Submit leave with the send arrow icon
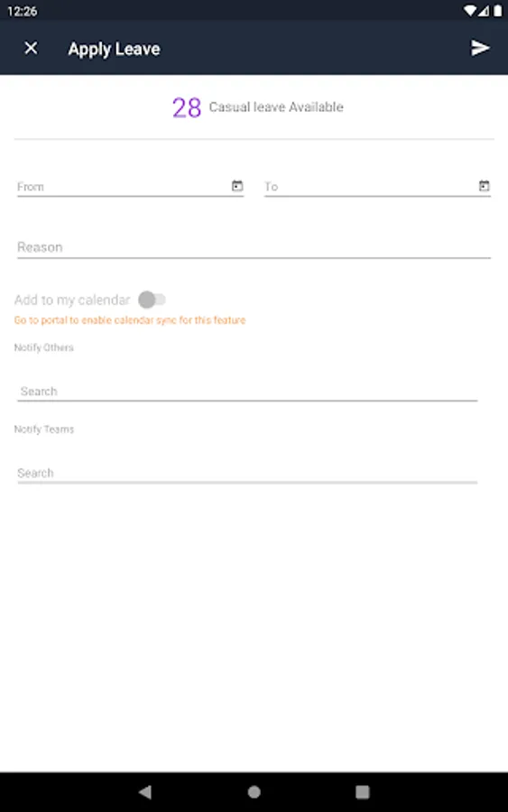The image size is (508, 812). [x=480, y=48]
